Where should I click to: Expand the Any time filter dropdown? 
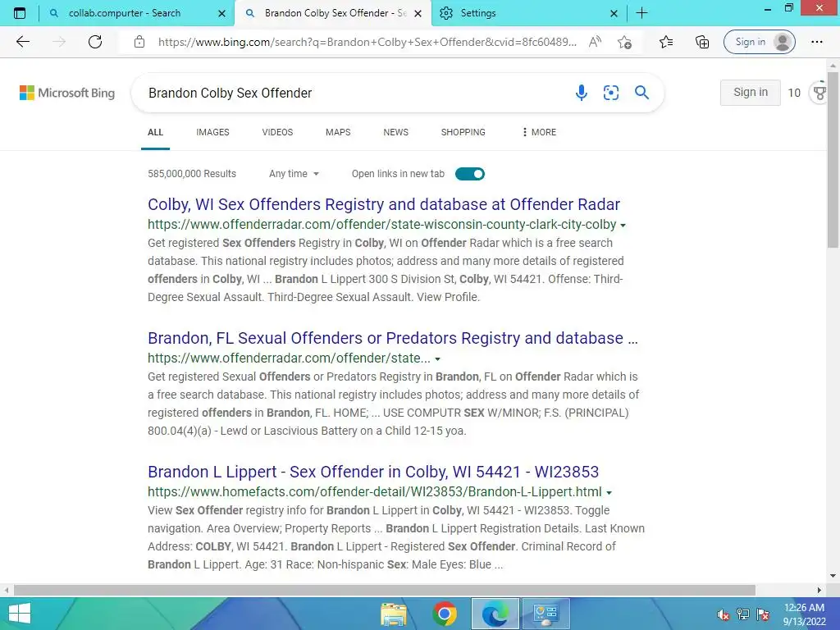[294, 174]
